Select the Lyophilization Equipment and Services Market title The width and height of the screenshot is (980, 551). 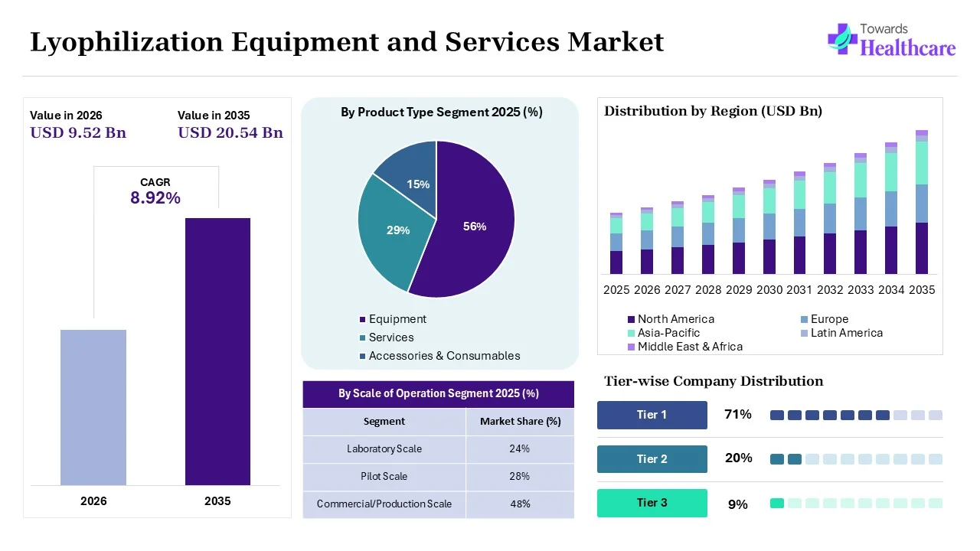pyautogui.click(x=347, y=42)
